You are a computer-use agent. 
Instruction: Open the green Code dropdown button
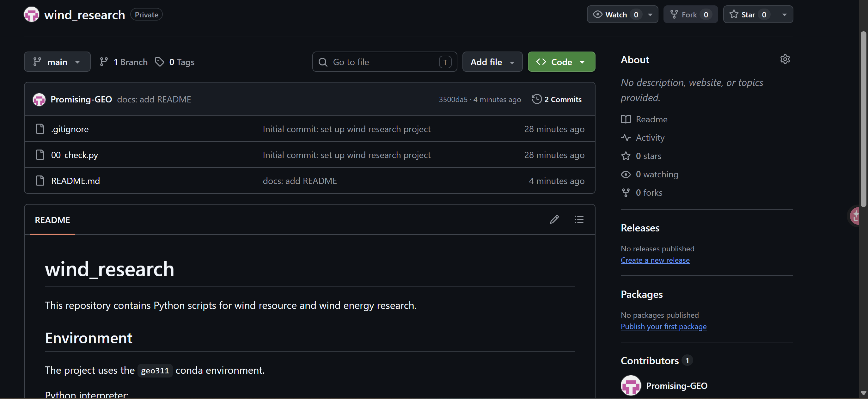point(561,62)
